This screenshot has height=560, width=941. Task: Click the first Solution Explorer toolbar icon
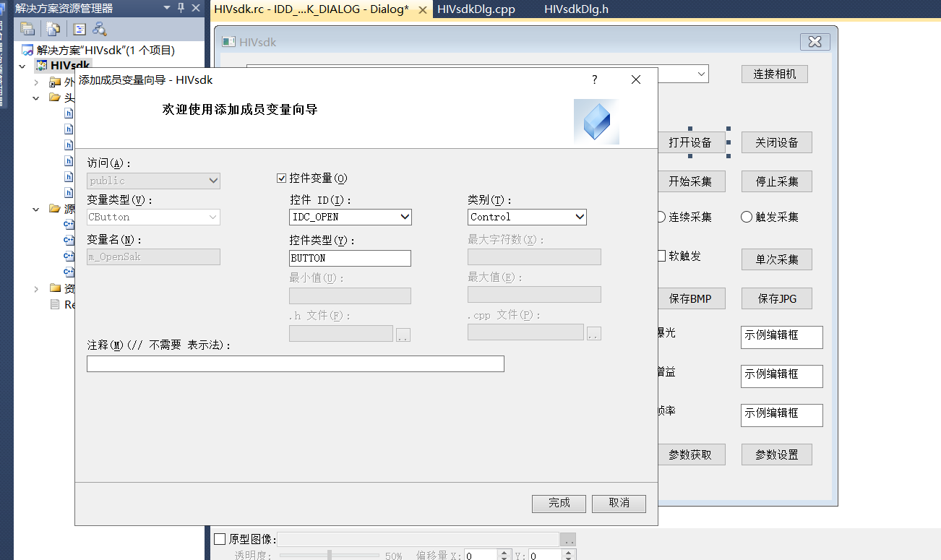[27, 29]
